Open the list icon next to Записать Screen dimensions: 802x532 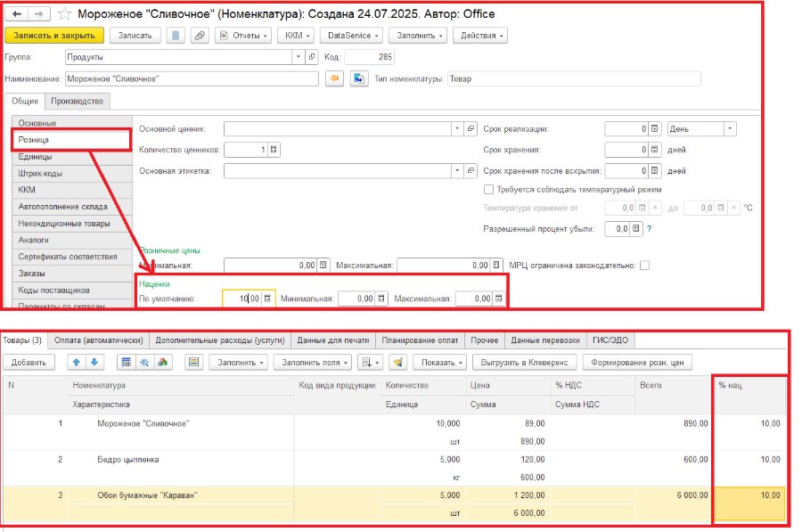tap(176, 36)
